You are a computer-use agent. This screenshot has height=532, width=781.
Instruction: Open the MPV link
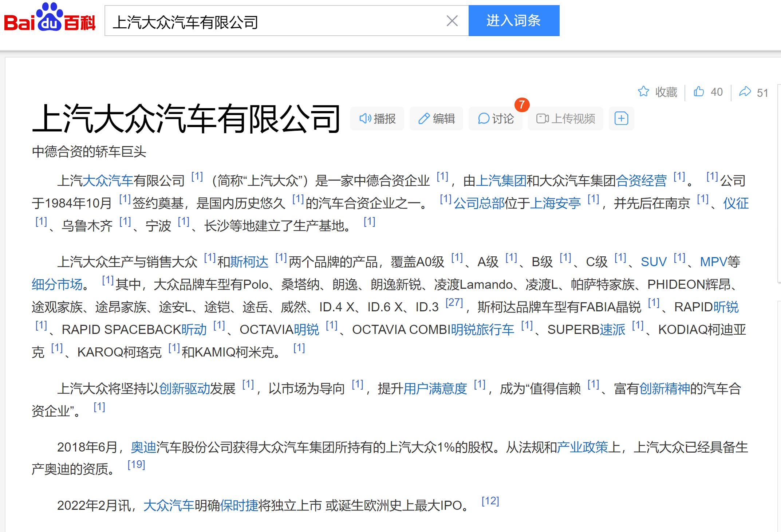tap(714, 262)
